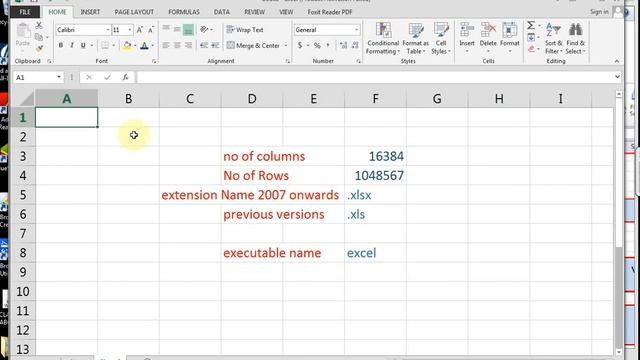Click the Percent Style icon
Image resolution: width=640 pixels, height=360 pixels.
coord(317,45)
